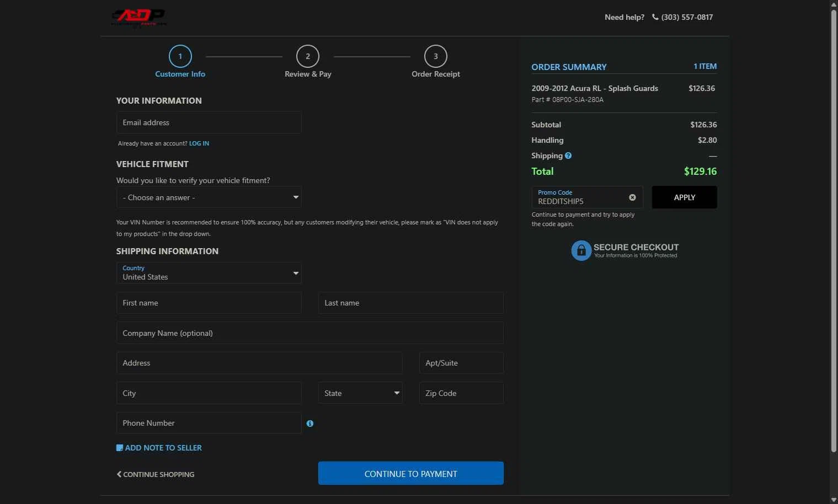Select the step 2 Review & Pay circle

point(308,56)
